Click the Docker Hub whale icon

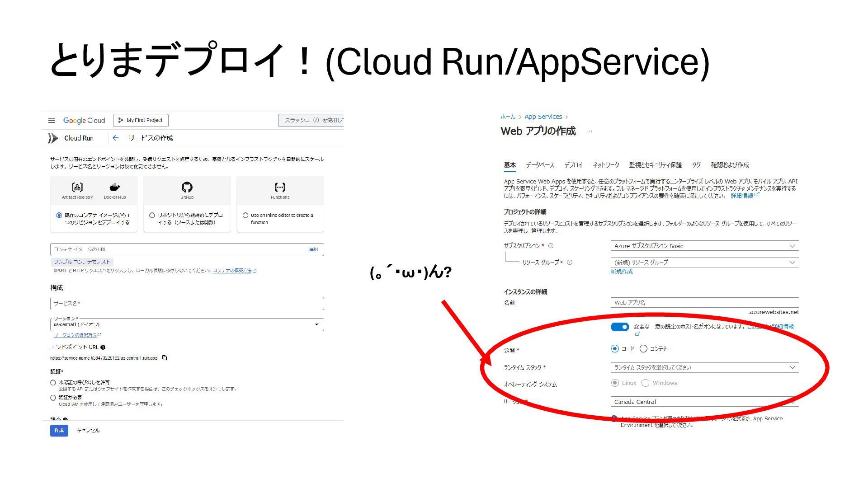pos(115,187)
